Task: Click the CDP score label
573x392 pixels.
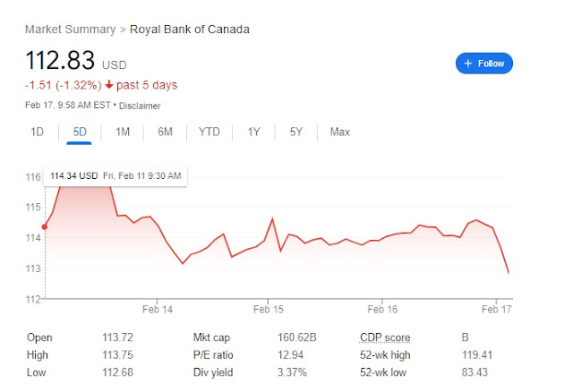Action: tap(385, 337)
